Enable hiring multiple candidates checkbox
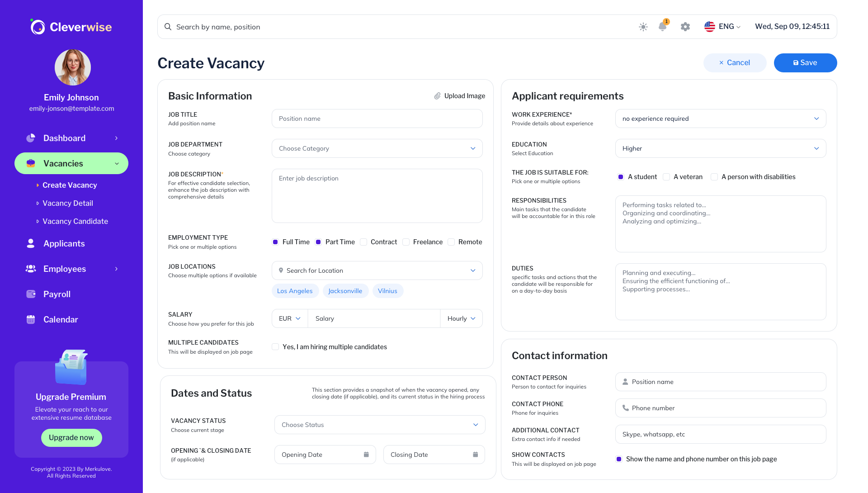This screenshot has width=868, height=493. pos(275,346)
